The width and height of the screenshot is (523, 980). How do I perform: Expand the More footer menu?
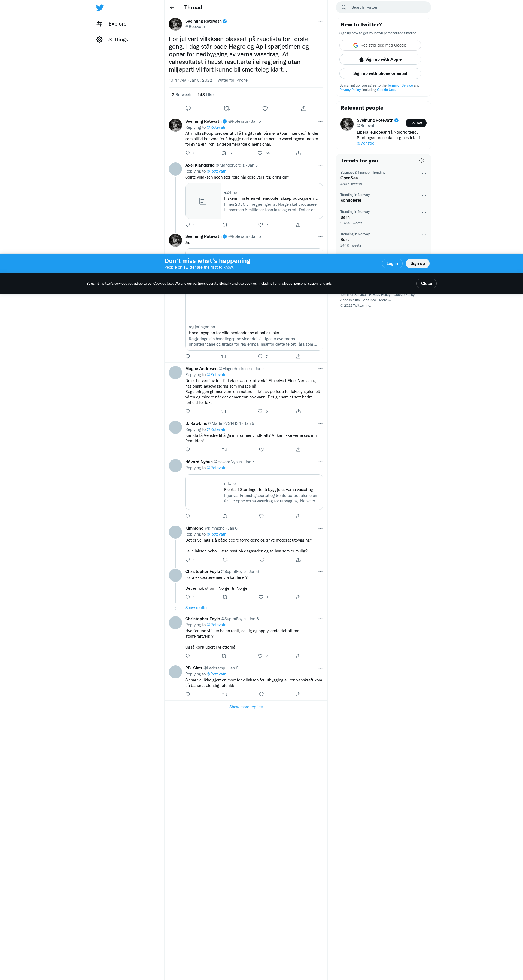tap(385, 300)
